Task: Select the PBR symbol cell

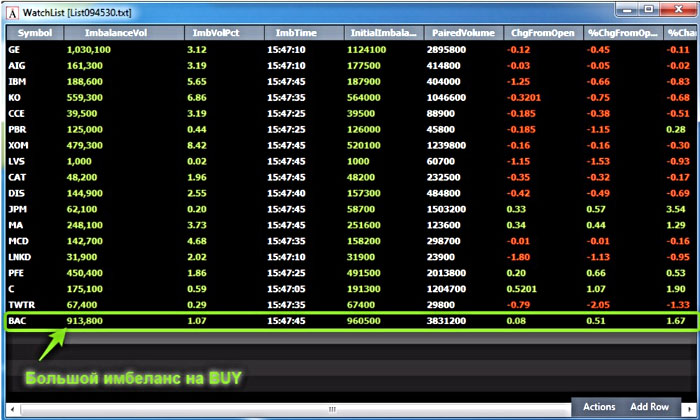Action: click(x=17, y=129)
